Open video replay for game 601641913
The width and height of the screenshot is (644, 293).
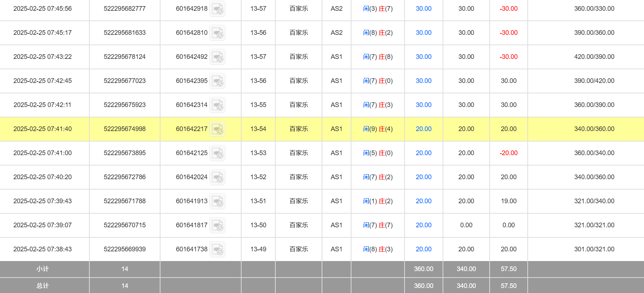(x=217, y=201)
